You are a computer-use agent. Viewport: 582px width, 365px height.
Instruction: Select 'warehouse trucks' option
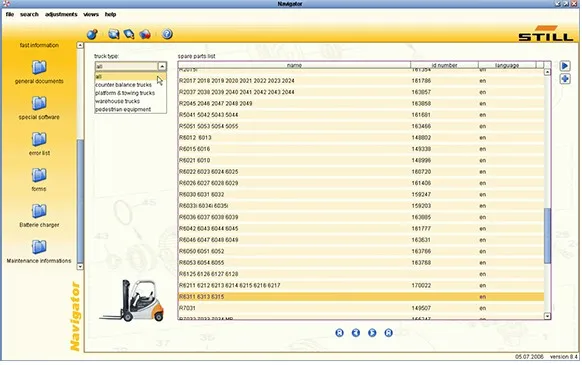[130, 101]
